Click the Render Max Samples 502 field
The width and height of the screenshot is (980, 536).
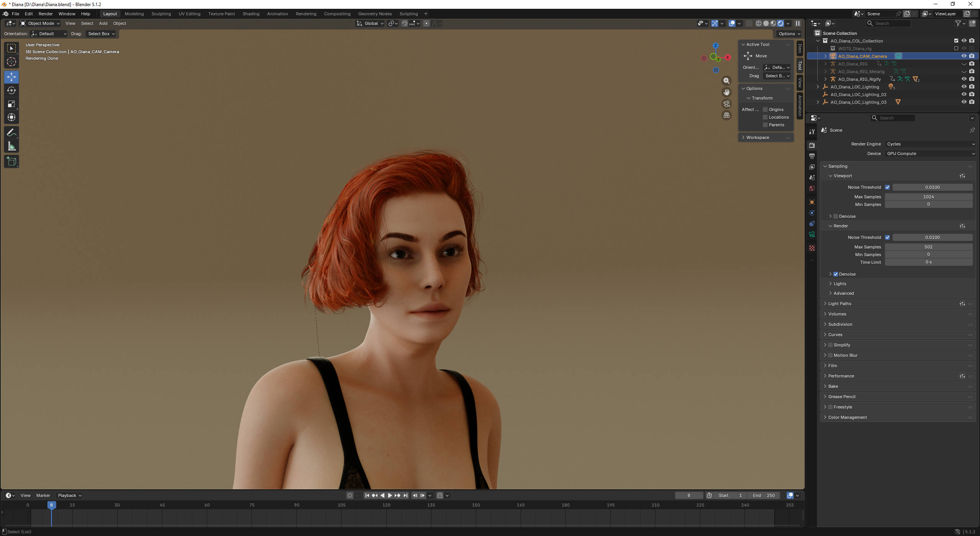(928, 247)
